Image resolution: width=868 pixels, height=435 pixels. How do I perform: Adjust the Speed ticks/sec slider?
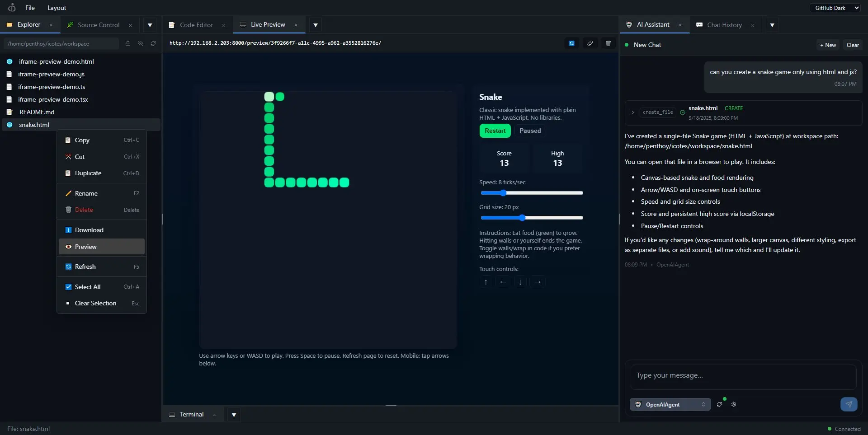[532, 193]
